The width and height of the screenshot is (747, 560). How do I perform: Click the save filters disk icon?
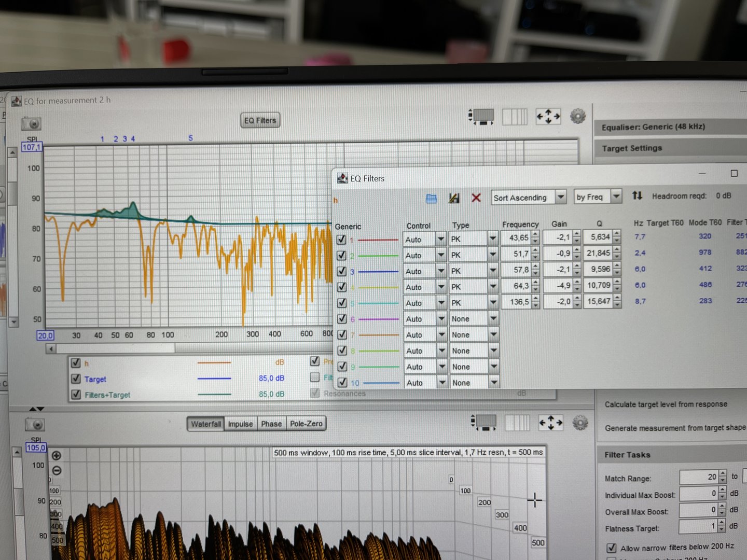coord(454,198)
